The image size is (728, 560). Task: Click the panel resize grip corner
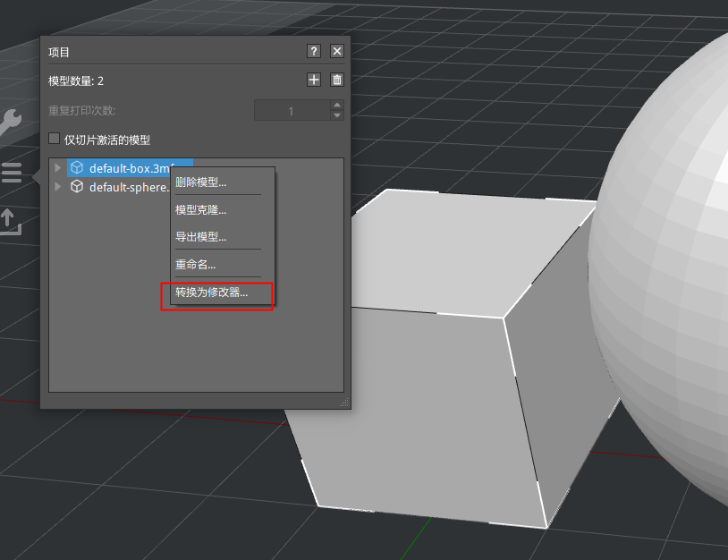(x=344, y=403)
